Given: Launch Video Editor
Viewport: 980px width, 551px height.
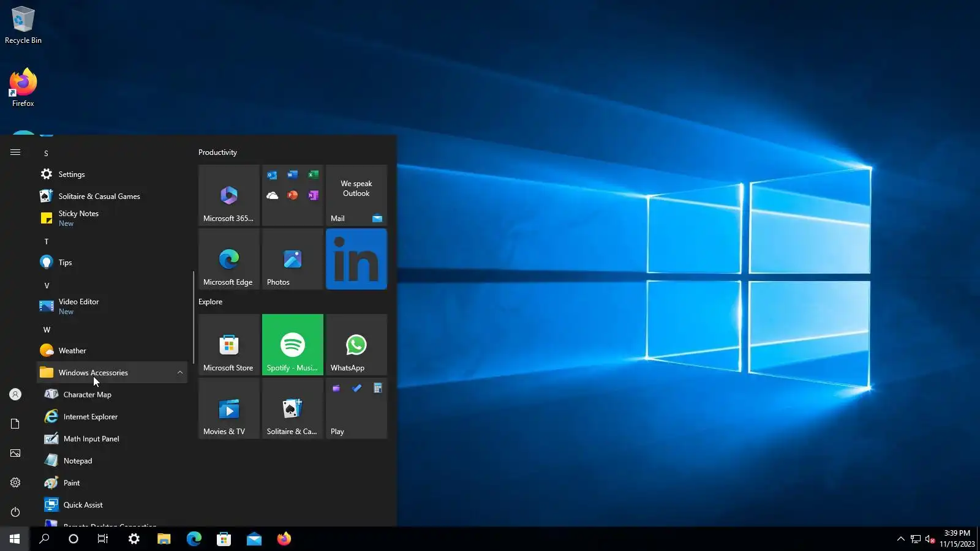Looking at the screenshot, I should click(112, 307).
